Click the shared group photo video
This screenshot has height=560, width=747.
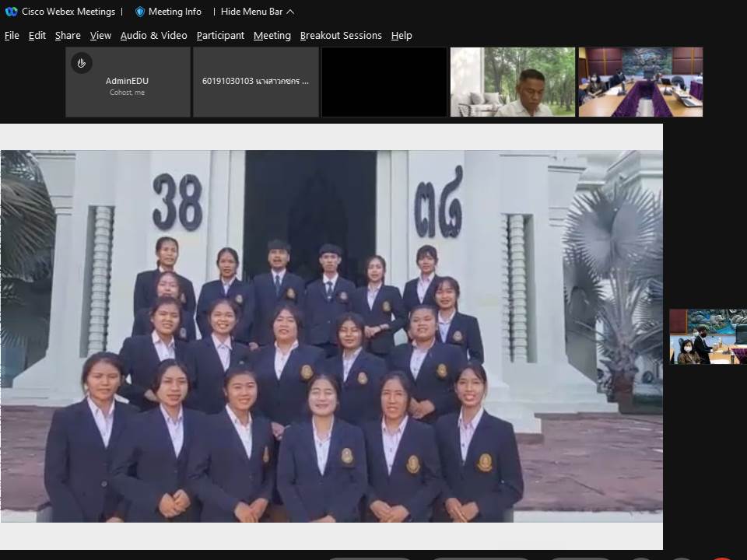[331, 336]
